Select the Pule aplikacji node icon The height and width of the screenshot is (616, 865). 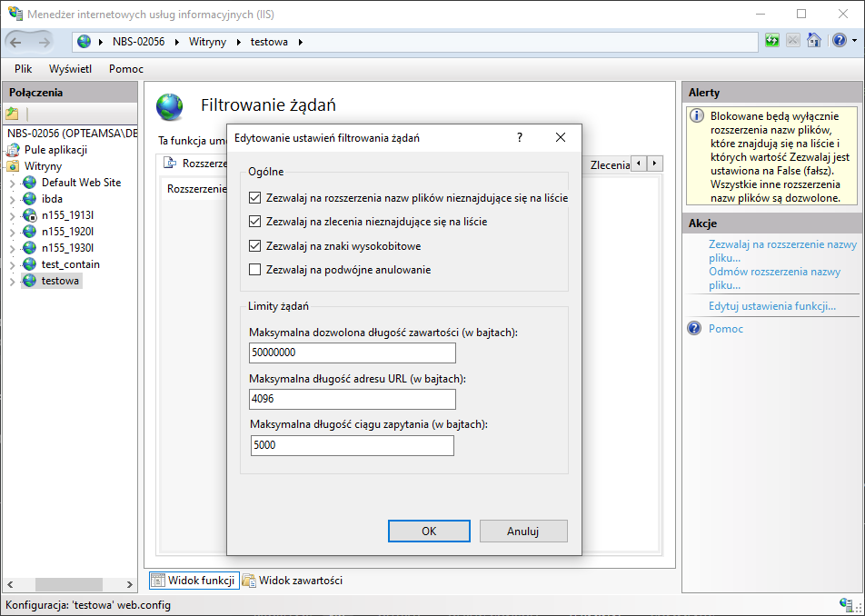pyautogui.click(x=13, y=150)
